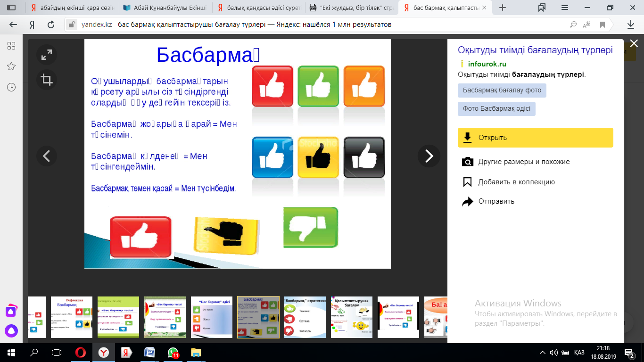Switch to tab 'балық қаңқасы әдісі сурет'
Screen dimensions: 644x362
click(258, 8)
